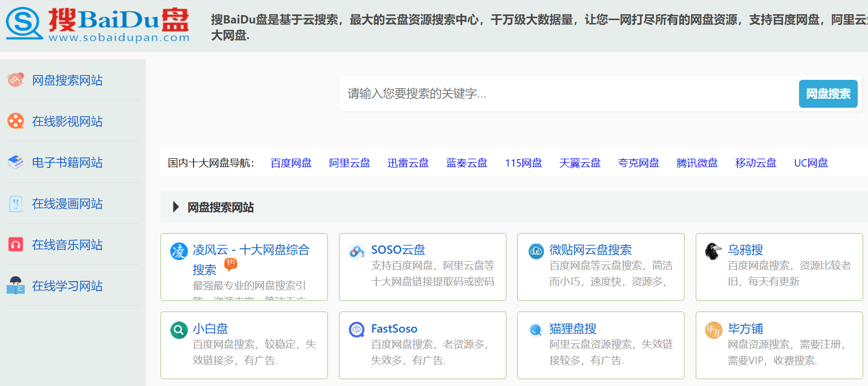Go to the 蓝奏云盘 link

coord(467,163)
